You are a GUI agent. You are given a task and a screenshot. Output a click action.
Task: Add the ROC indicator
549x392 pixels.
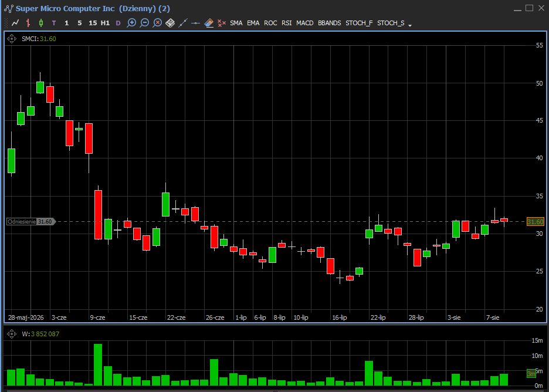[x=270, y=23]
